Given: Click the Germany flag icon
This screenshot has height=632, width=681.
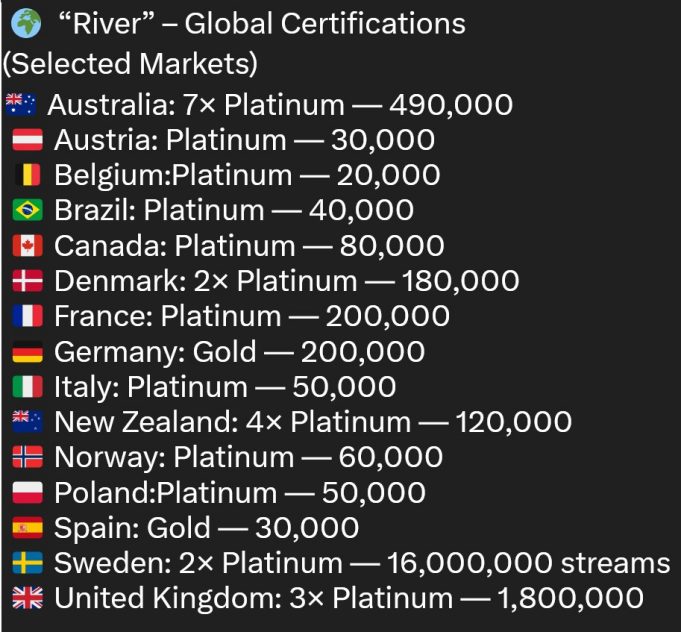Looking at the screenshot, I should 28,352.
